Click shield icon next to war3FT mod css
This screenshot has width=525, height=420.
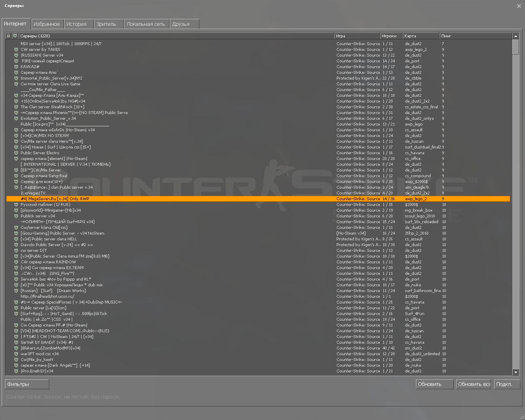click(x=16, y=354)
